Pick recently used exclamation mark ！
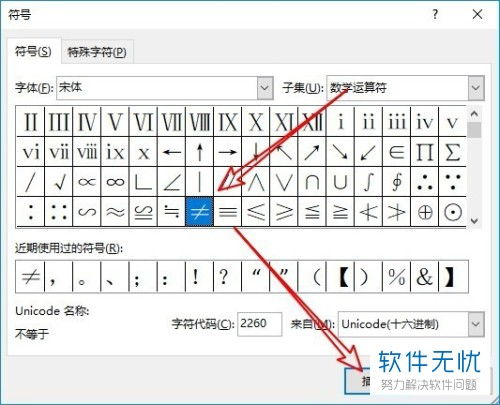 [199, 277]
